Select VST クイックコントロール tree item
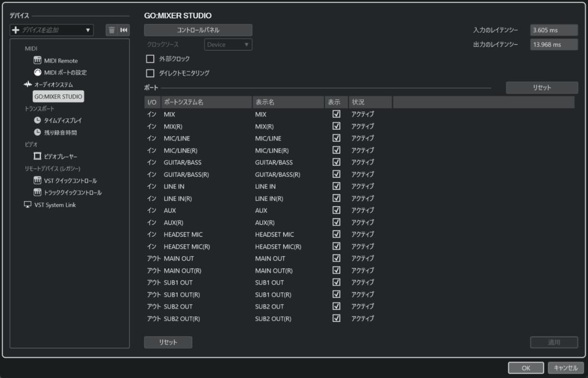The image size is (588, 378). coord(71,181)
